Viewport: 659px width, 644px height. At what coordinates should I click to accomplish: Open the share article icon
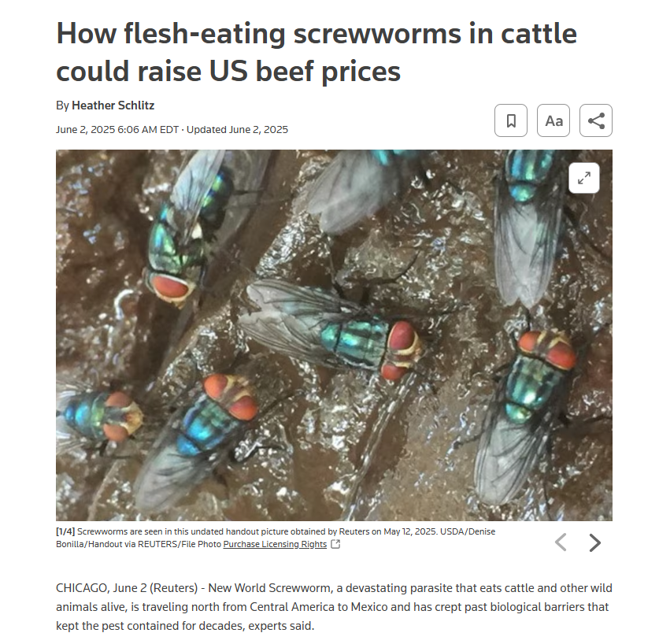(595, 120)
